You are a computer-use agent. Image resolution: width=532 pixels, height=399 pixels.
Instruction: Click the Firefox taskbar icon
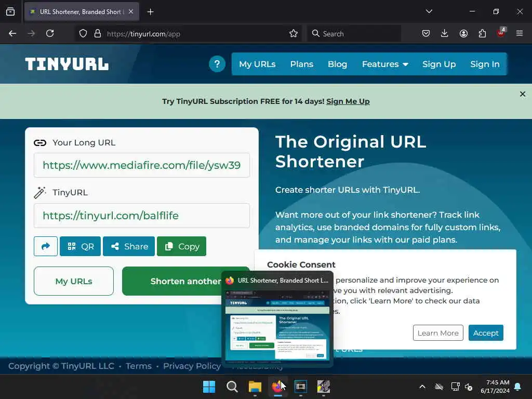pyautogui.click(x=278, y=387)
